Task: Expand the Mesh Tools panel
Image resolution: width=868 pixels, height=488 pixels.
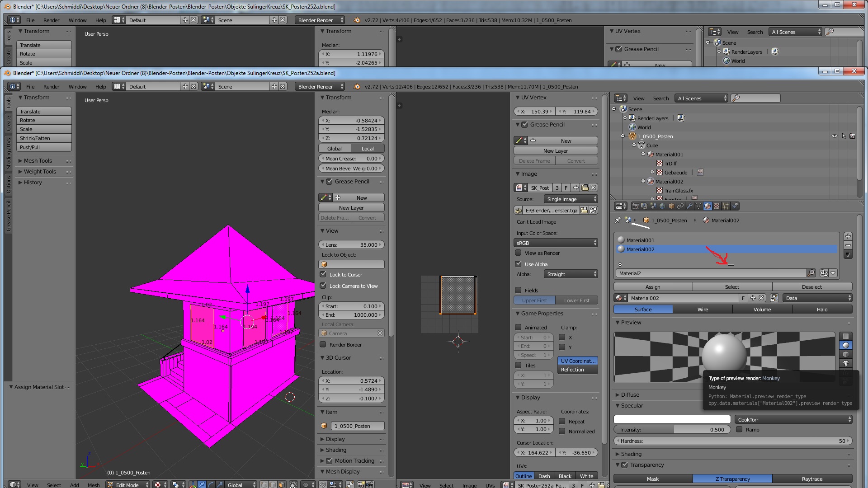Action: click(38, 161)
